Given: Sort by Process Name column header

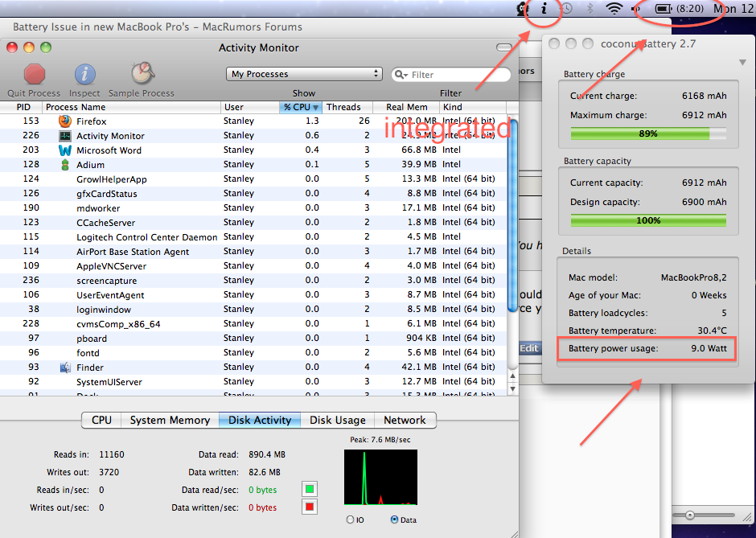Looking at the screenshot, I should coord(132,107).
